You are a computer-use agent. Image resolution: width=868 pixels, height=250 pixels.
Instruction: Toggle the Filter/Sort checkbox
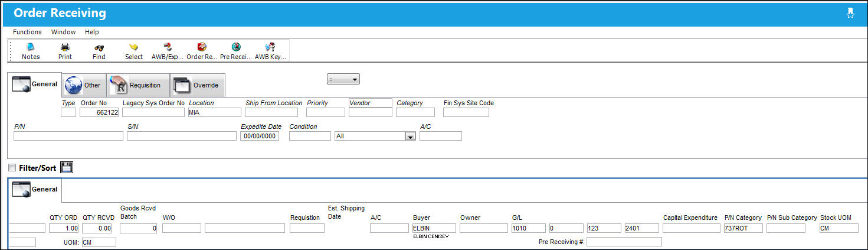12,168
